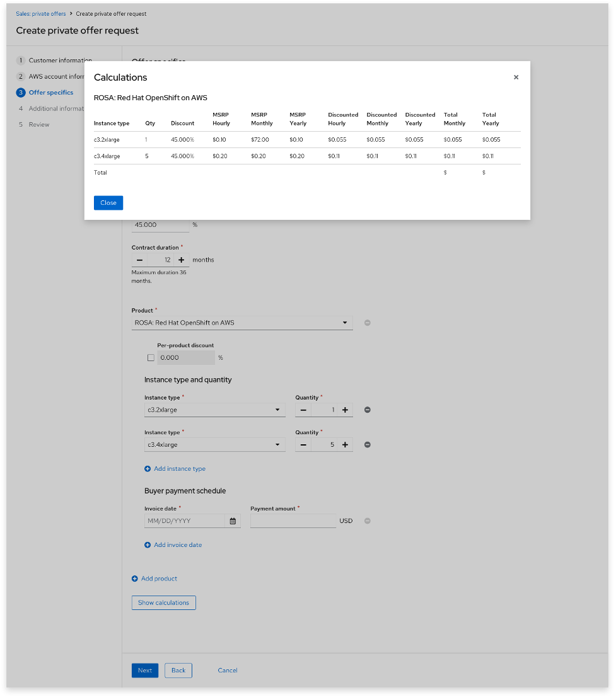The width and height of the screenshot is (616, 697).
Task: Click the Instance type column header
Action: point(112,123)
